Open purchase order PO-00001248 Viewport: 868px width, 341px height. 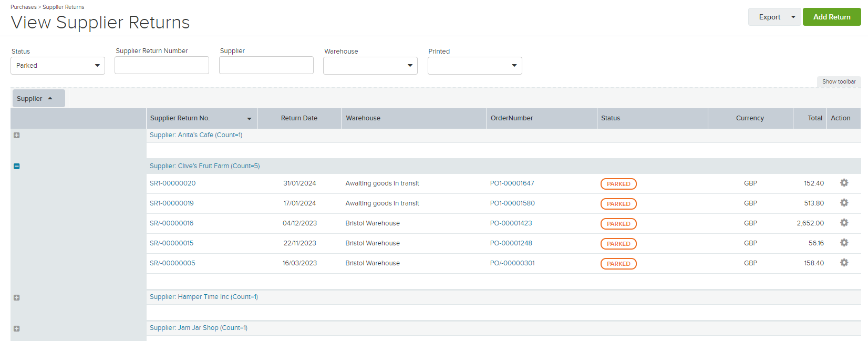[511, 243]
